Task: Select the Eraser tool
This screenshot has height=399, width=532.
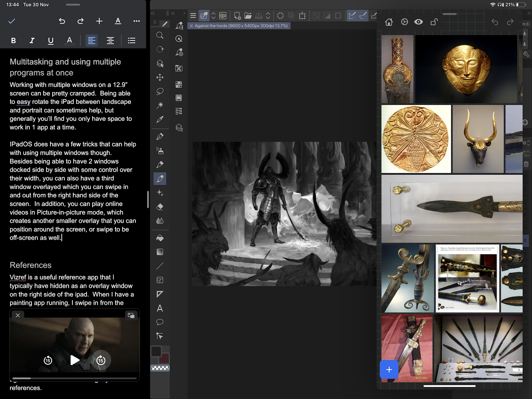Action: pyautogui.click(x=160, y=207)
